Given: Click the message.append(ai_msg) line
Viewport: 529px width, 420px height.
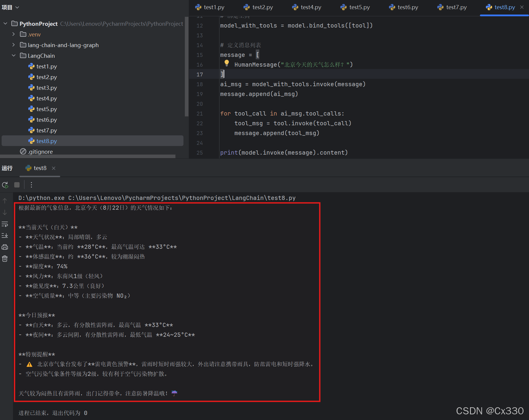Looking at the screenshot, I should 259,94.
